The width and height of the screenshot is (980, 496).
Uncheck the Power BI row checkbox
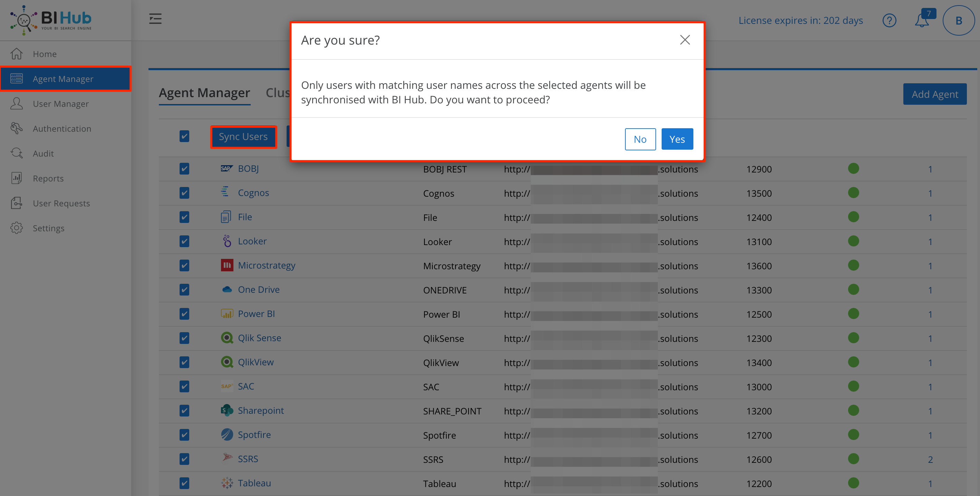[184, 313]
